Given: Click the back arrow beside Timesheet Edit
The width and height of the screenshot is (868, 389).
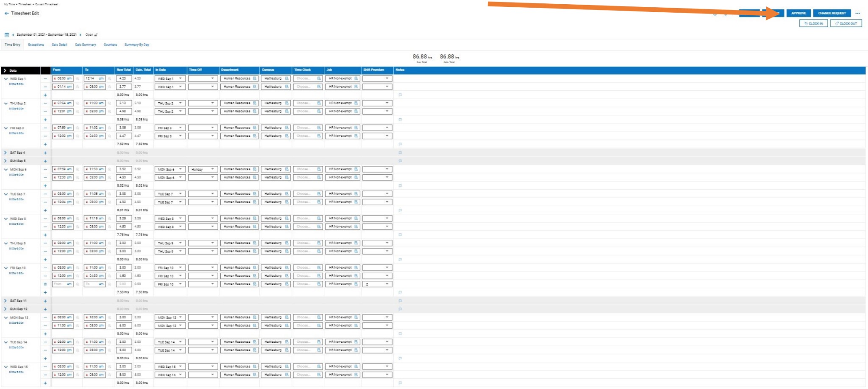Looking at the screenshot, I should (x=6, y=14).
